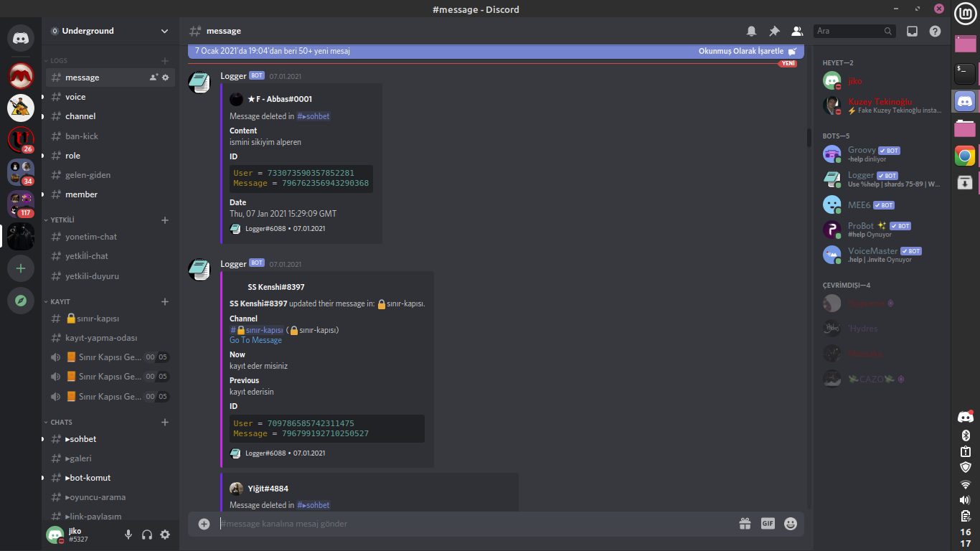
Task: Open kayıt-yapma-odası channel
Action: (x=110, y=338)
